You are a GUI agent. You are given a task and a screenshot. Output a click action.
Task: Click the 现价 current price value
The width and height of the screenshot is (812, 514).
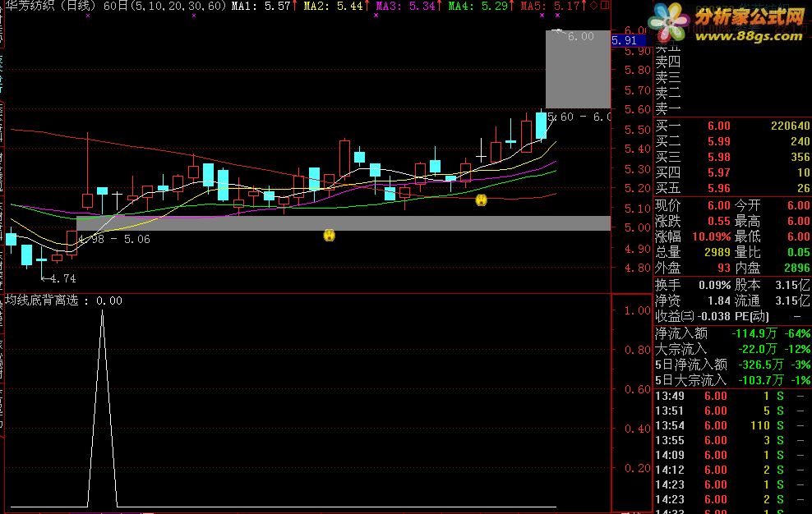pos(719,205)
